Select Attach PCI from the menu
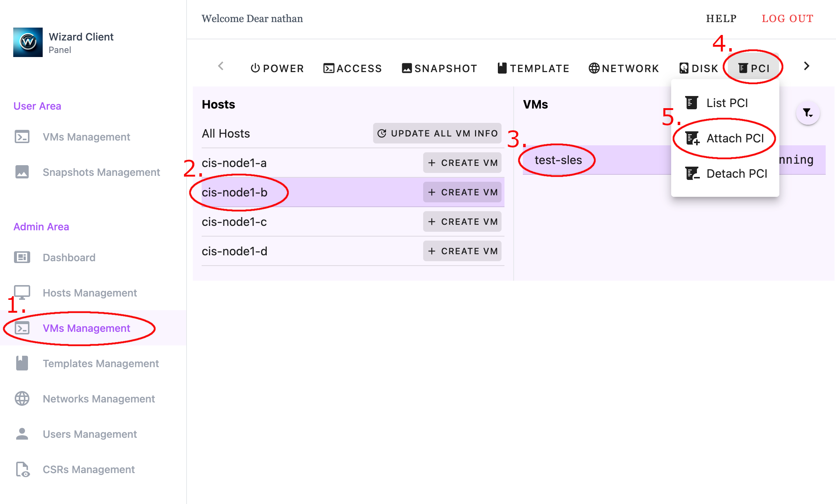Viewport: 836px width, 504px height. [x=735, y=138]
